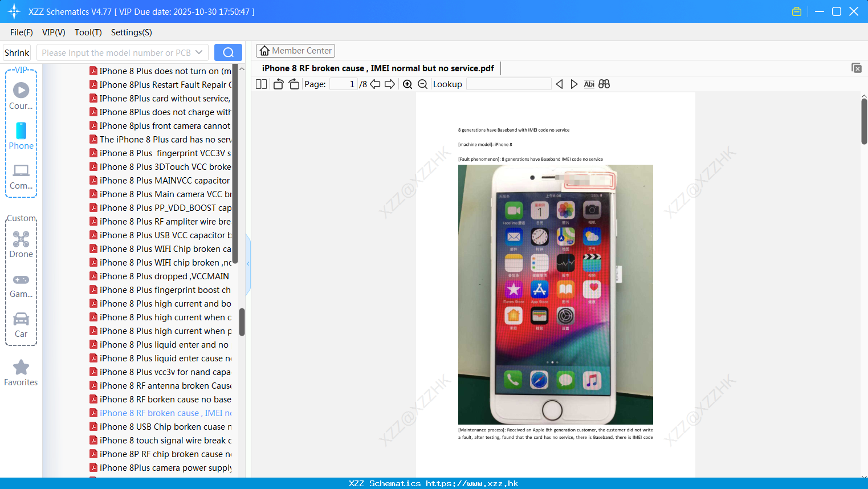Click the PDF viewer vertical scrollbar
This screenshot has height=489, width=868.
[x=864, y=121]
